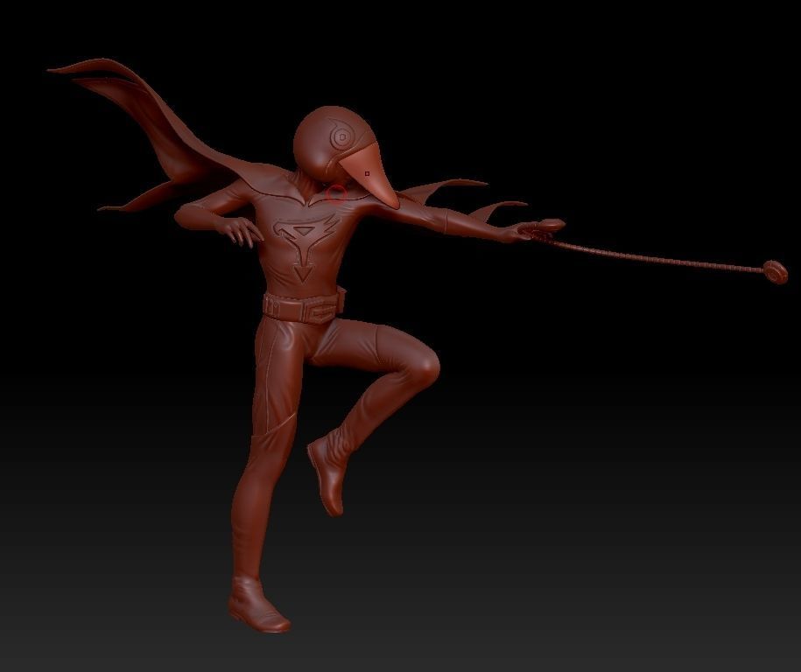The image size is (801, 672).
Task: Click the long beak of the character's mask
Action: click(x=370, y=174)
